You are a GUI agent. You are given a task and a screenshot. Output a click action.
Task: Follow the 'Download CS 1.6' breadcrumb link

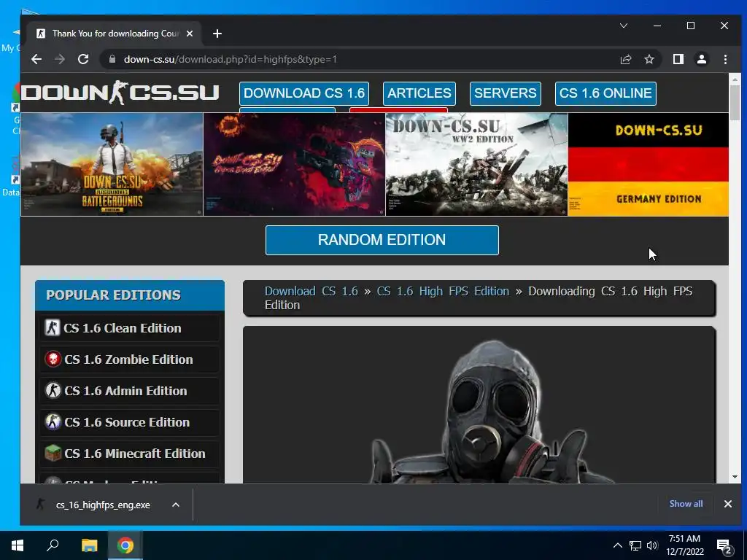click(x=311, y=291)
